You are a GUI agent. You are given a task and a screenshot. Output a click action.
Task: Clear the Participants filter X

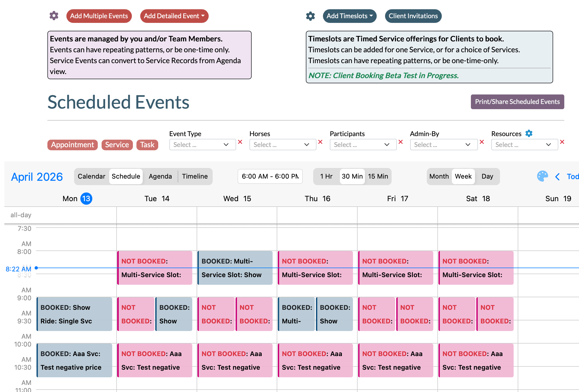(x=401, y=142)
